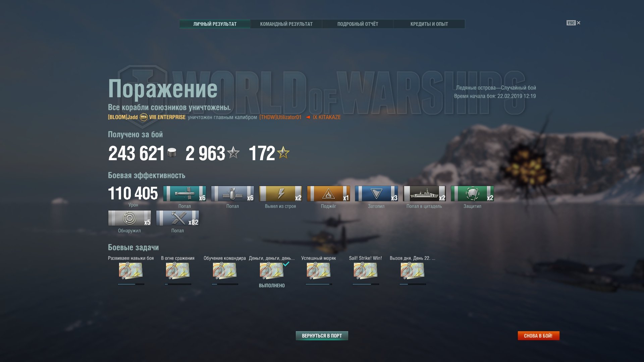Click the flooding 'Затопил' ribbon icon
The image size is (644, 362).
coord(376,194)
